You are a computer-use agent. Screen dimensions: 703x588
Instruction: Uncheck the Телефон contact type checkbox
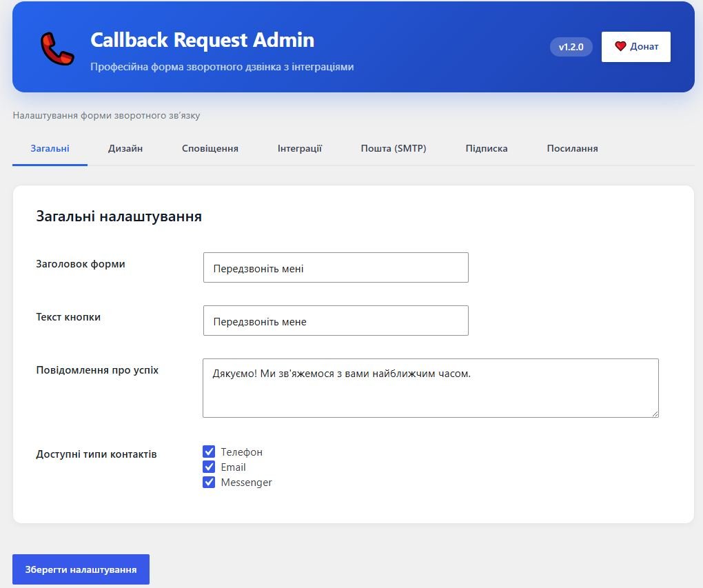(x=208, y=452)
